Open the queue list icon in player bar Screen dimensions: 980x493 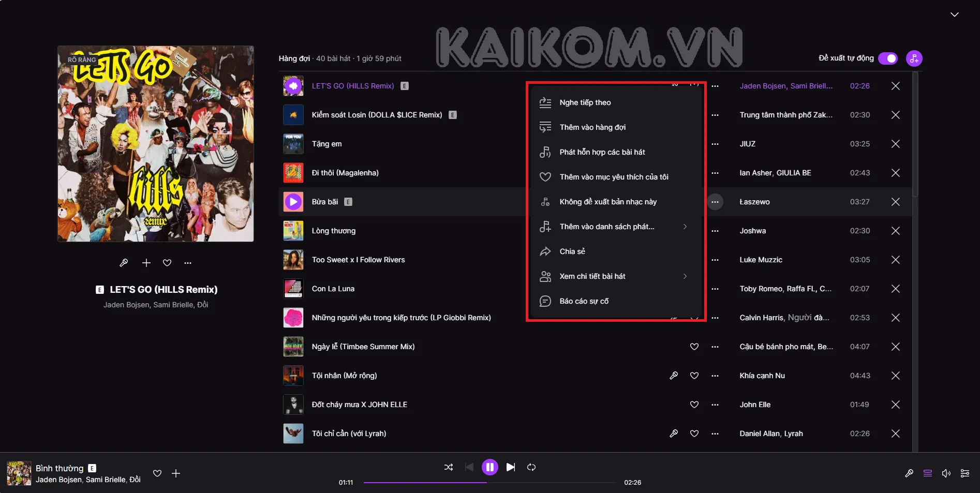[927, 473]
